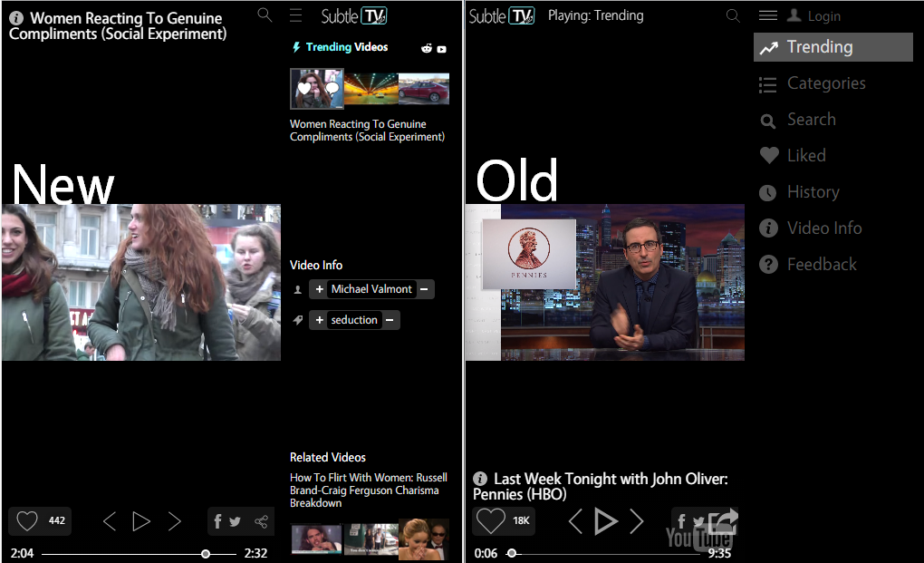The height and width of the screenshot is (563, 924).
Task: Like the video showing 442 likes
Action: (x=27, y=521)
